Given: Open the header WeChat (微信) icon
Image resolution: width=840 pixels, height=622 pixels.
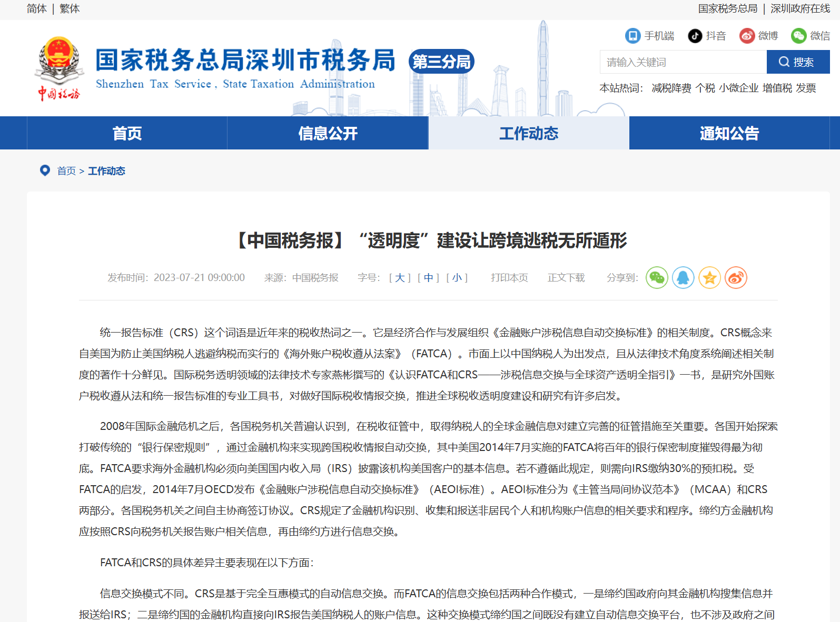Looking at the screenshot, I should [x=798, y=36].
